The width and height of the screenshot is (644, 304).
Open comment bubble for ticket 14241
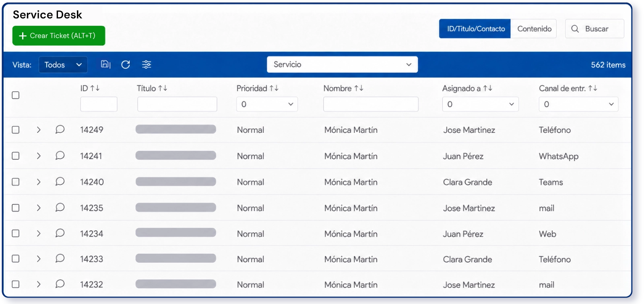click(x=60, y=155)
